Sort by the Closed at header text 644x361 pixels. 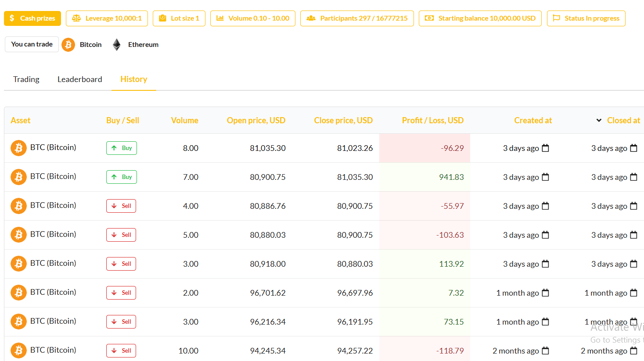coord(623,120)
